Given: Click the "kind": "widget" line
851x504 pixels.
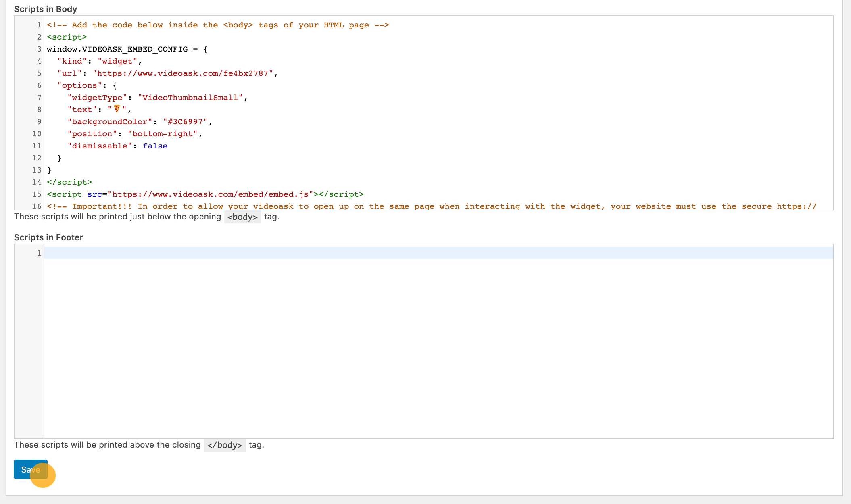Looking at the screenshot, I should (x=100, y=61).
